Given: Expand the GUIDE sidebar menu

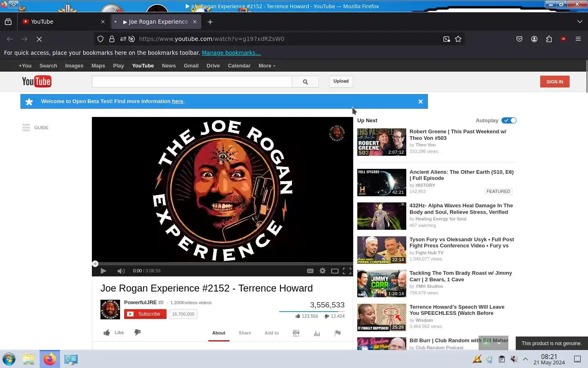Looking at the screenshot, I should (x=36, y=128).
